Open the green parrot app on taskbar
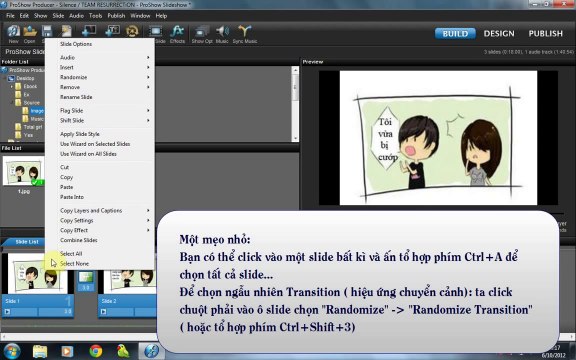 coord(123,352)
